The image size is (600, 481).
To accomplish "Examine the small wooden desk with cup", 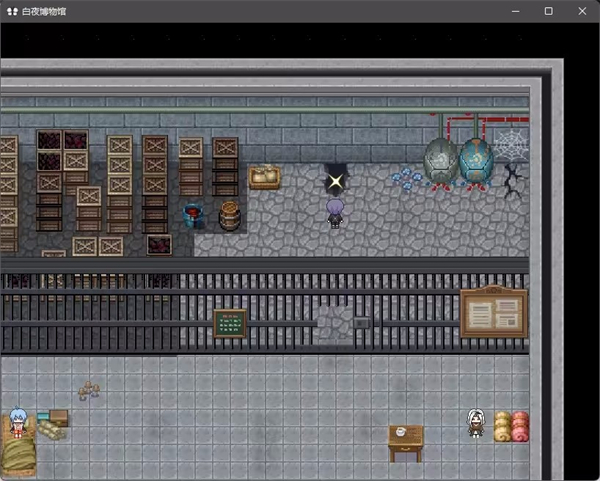I will (x=406, y=443).
